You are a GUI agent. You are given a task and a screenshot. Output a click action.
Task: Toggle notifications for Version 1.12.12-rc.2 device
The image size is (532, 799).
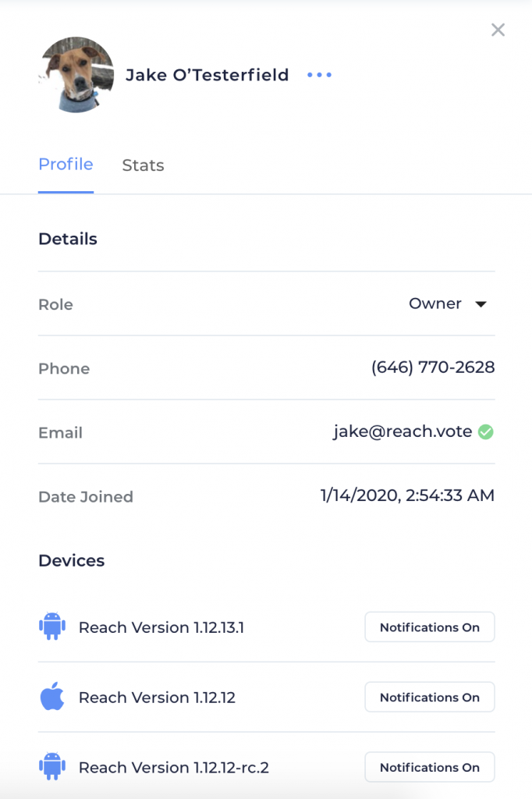(430, 767)
